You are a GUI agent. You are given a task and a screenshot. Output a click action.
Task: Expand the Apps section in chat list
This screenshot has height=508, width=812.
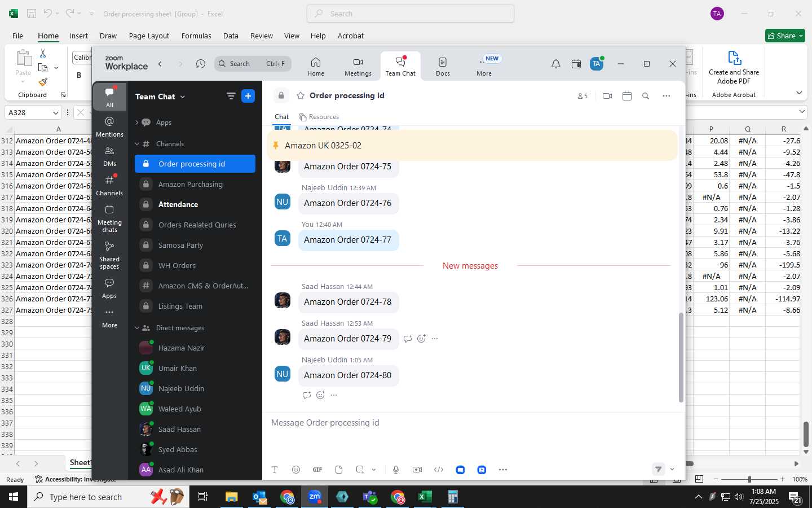(x=136, y=122)
